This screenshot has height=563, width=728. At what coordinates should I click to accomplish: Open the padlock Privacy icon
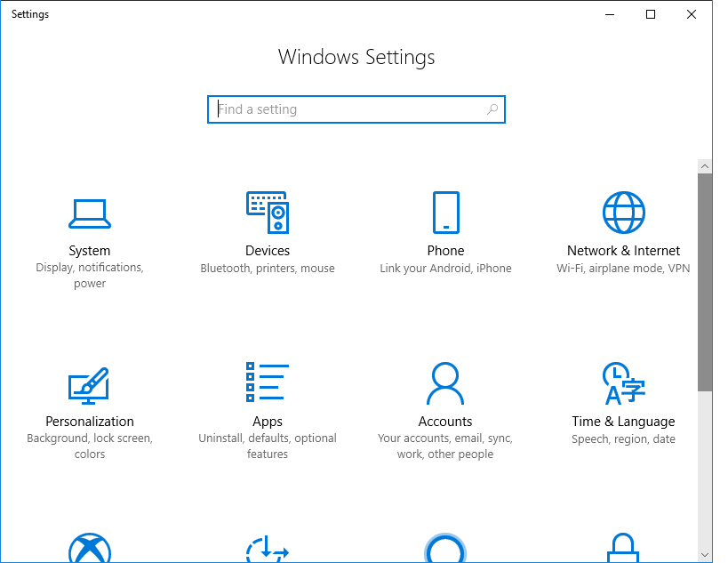coord(623,548)
